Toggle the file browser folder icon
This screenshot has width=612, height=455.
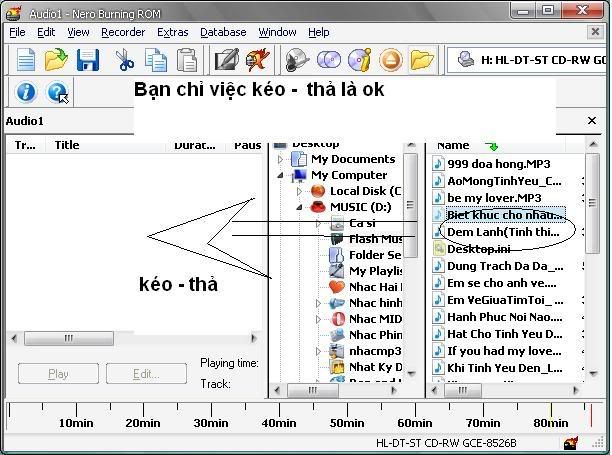[x=422, y=60]
